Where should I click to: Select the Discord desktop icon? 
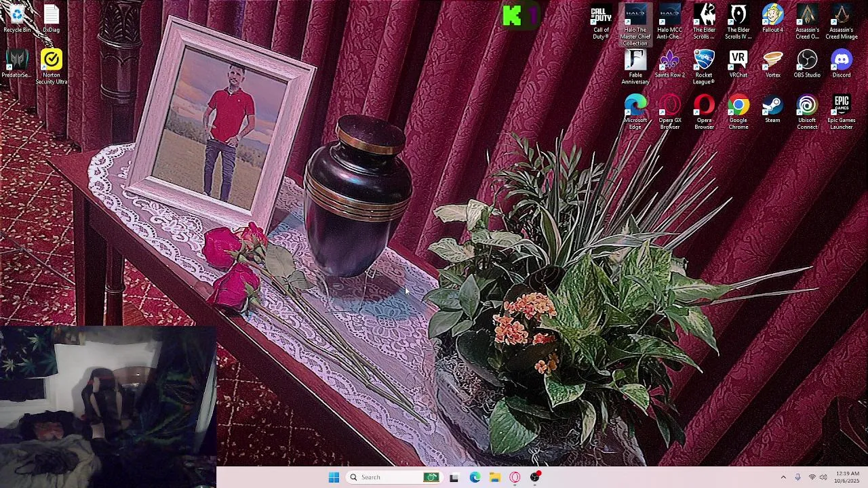click(x=842, y=64)
